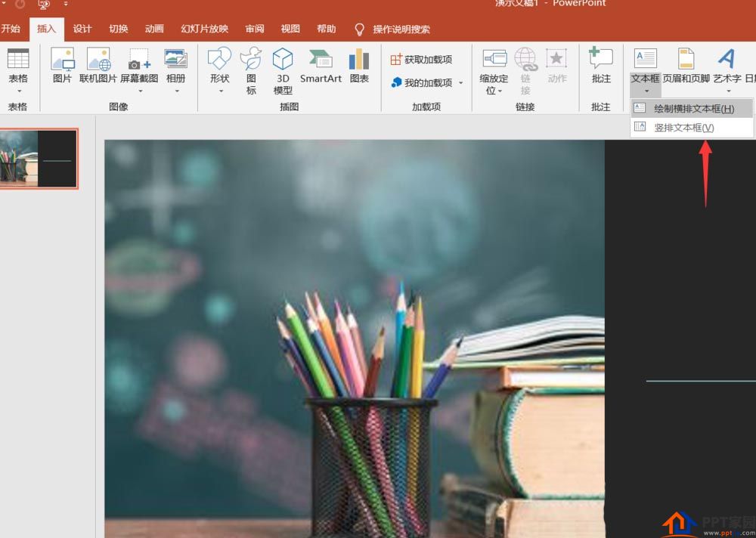Open the WordArt (艺术字) gallery
This screenshot has width=756, height=538.
point(727,58)
